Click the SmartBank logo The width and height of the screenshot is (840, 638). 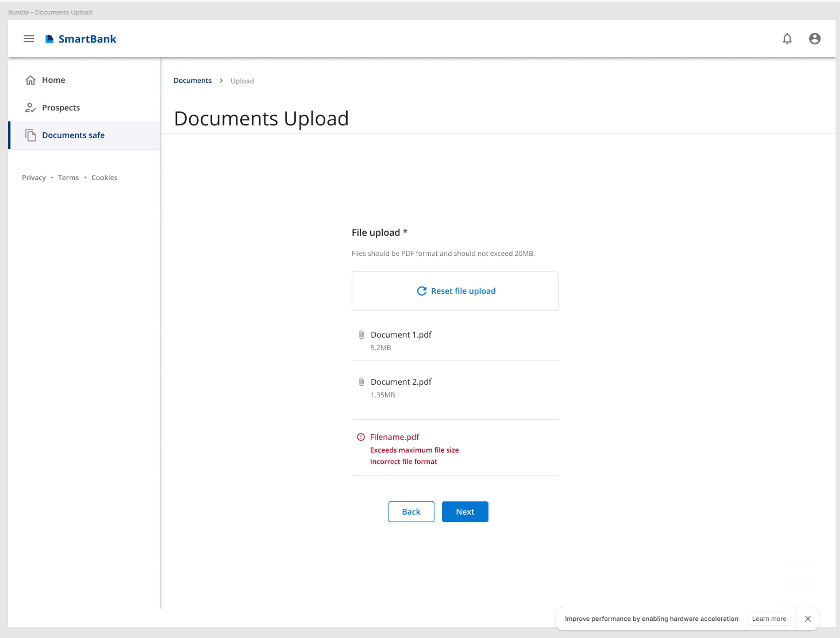pyautogui.click(x=81, y=39)
